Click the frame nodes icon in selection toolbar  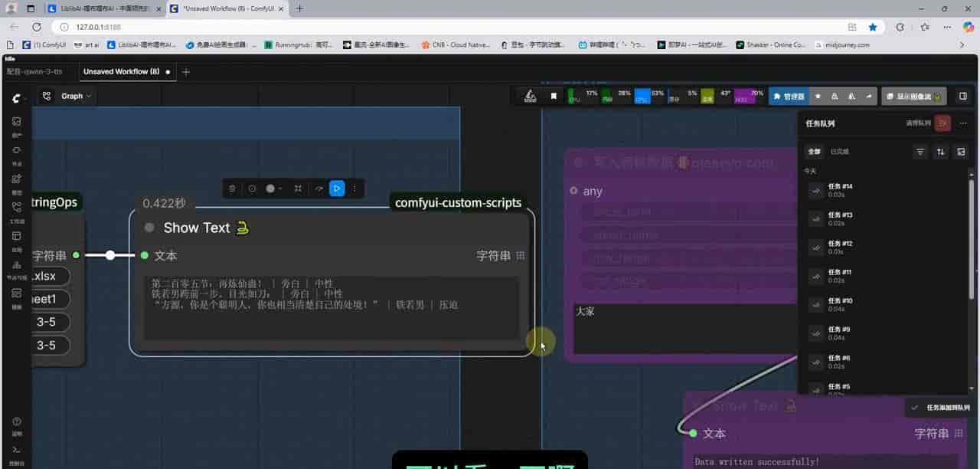(x=298, y=189)
